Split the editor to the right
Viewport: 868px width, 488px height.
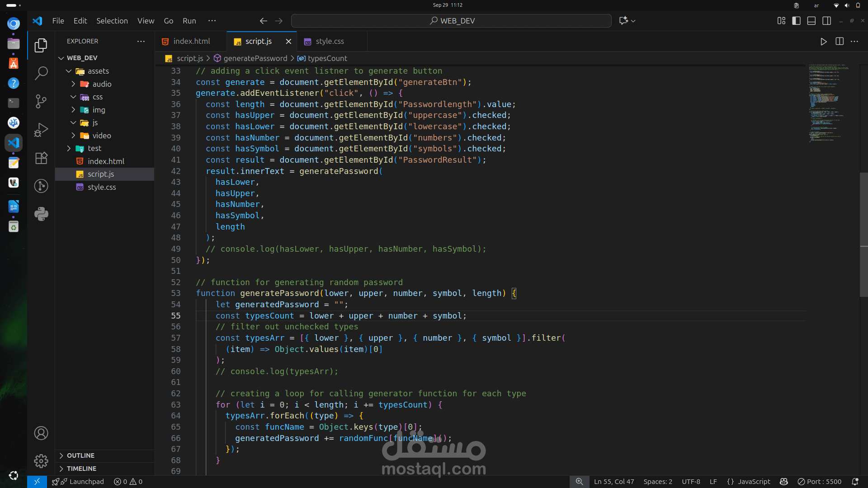coord(840,42)
